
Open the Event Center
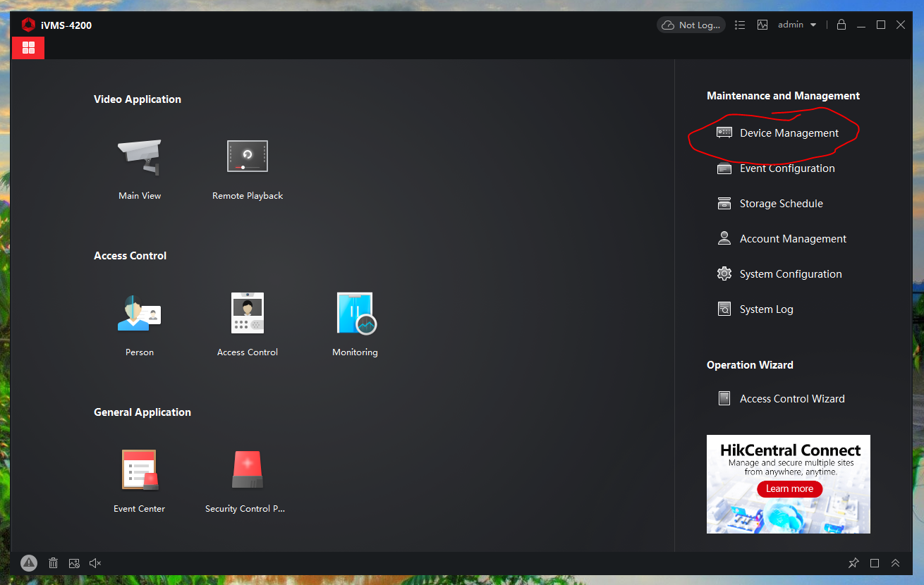click(140, 469)
